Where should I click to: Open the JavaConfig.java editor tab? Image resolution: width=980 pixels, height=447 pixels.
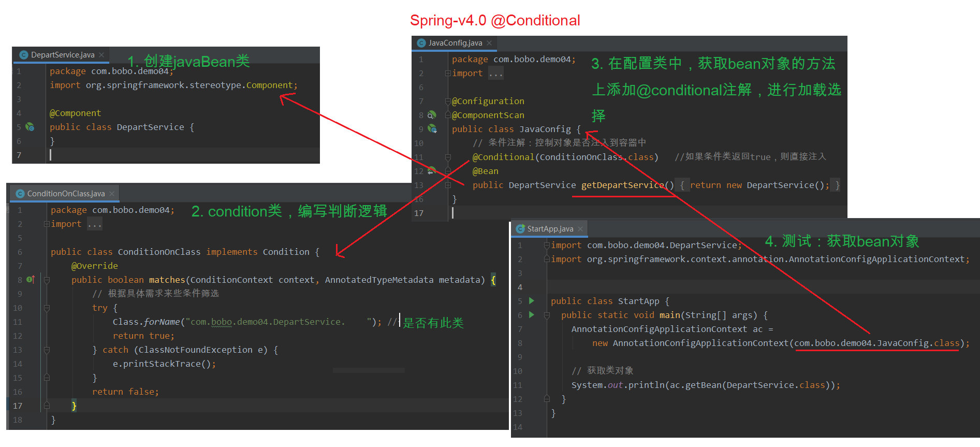pos(454,43)
